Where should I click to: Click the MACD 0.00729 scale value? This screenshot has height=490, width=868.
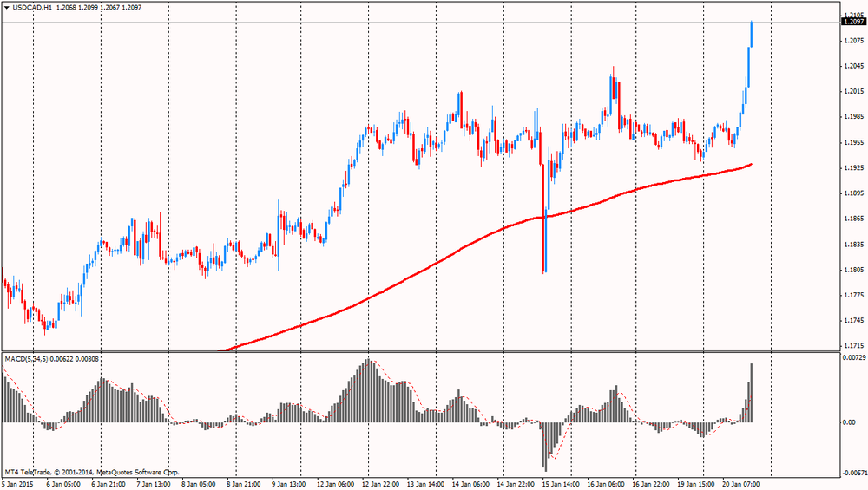pyautogui.click(x=854, y=357)
